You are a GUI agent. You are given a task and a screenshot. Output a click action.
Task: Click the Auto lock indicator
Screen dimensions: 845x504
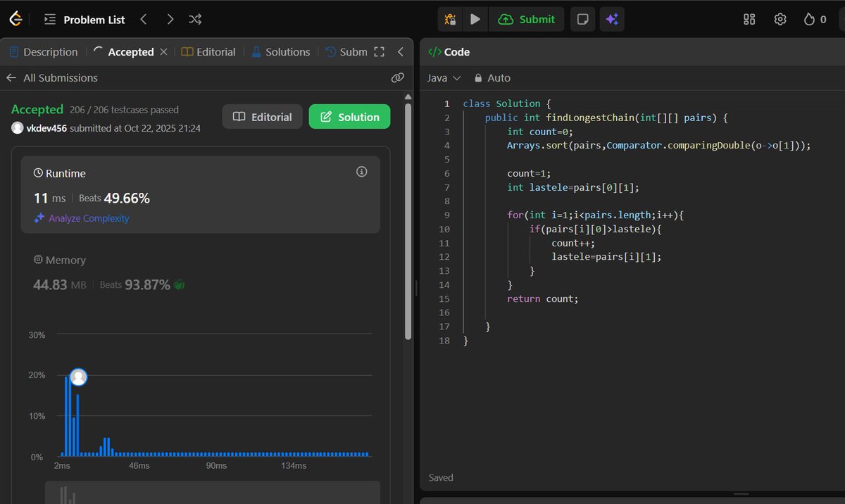pyautogui.click(x=492, y=78)
